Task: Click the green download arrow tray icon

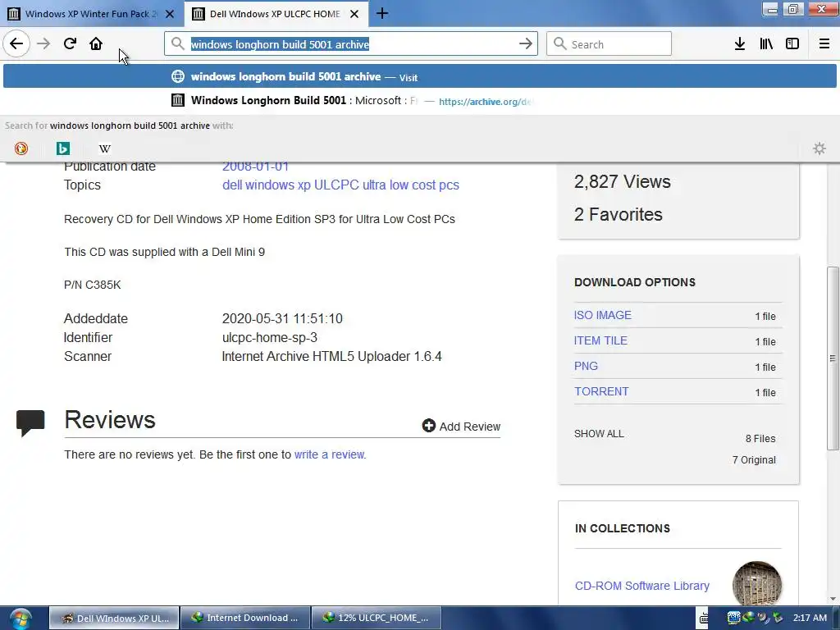Action: 778,618
